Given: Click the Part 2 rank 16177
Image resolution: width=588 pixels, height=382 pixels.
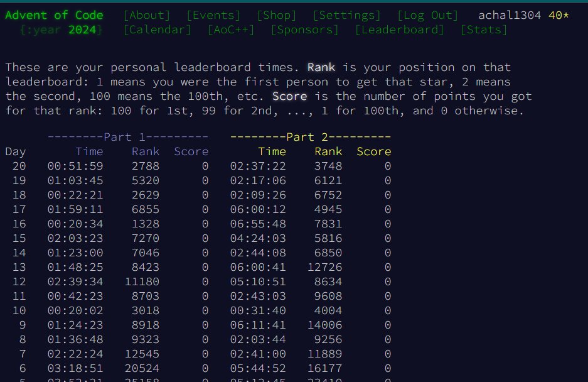Looking at the screenshot, I should click(325, 368).
